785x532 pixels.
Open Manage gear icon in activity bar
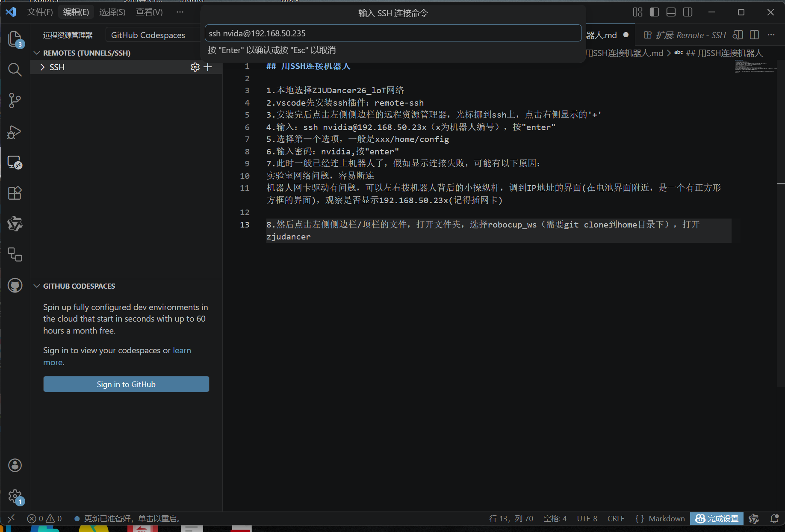(15, 497)
